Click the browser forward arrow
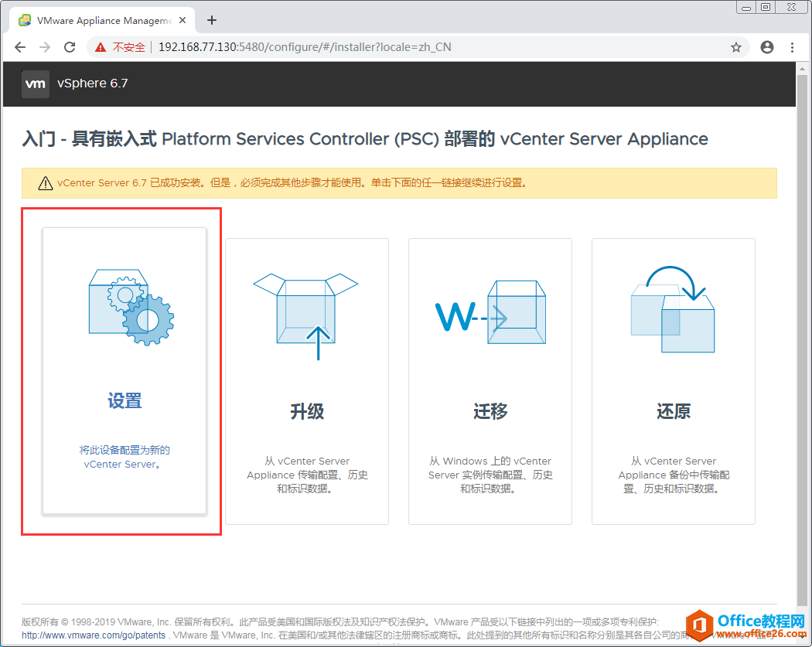Image resolution: width=812 pixels, height=647 pixels. [45, 47]
